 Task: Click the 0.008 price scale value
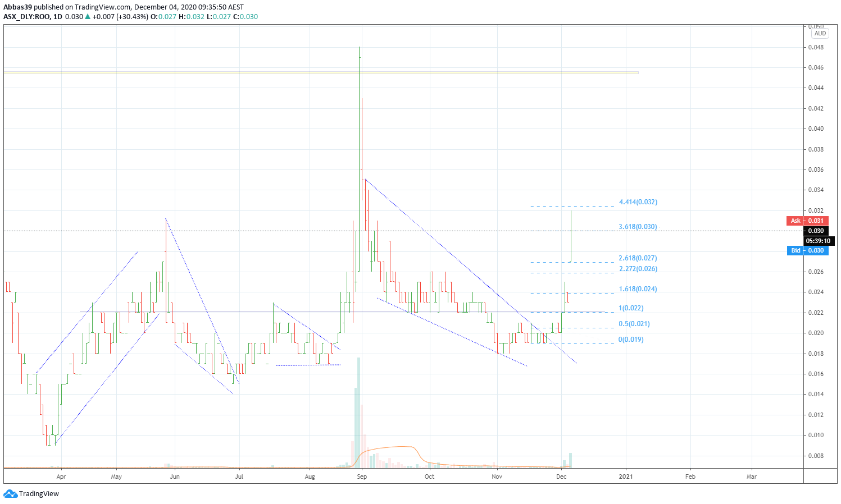[x=816, y=456]
